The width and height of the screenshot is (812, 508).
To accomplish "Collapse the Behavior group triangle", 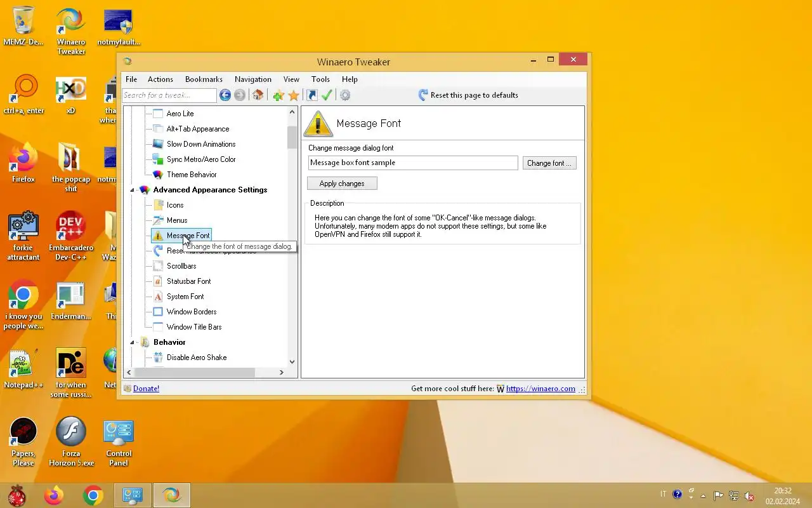I will tap(133, 342).
